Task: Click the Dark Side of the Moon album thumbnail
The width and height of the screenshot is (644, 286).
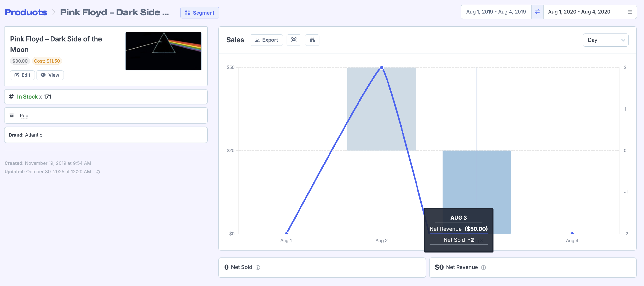Action: (x=163, y=51)
